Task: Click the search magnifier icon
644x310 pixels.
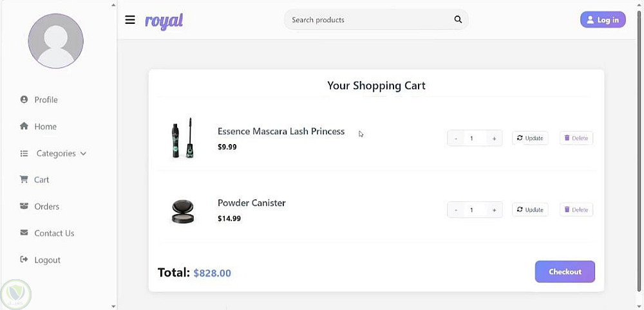Action: coord(458,20)
